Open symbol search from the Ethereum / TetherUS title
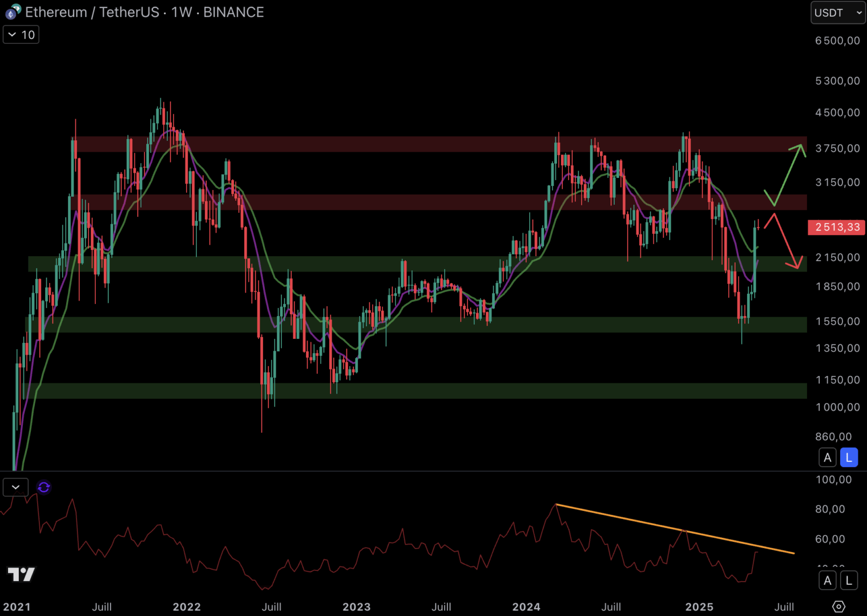 click(x=144, y=12)
